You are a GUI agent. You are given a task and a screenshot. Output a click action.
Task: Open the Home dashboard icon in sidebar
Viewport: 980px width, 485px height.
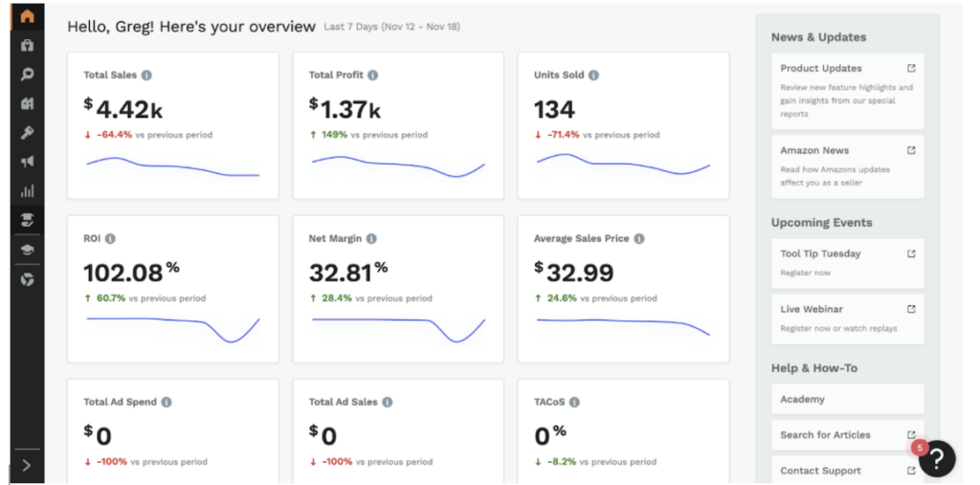[27, 17]
